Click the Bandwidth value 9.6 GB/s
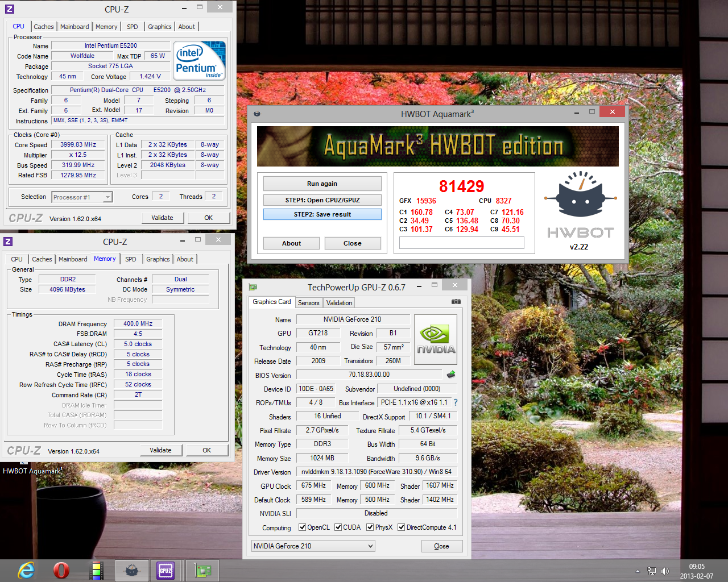This screenshot has width=728, height=582. tap(428, 458)
